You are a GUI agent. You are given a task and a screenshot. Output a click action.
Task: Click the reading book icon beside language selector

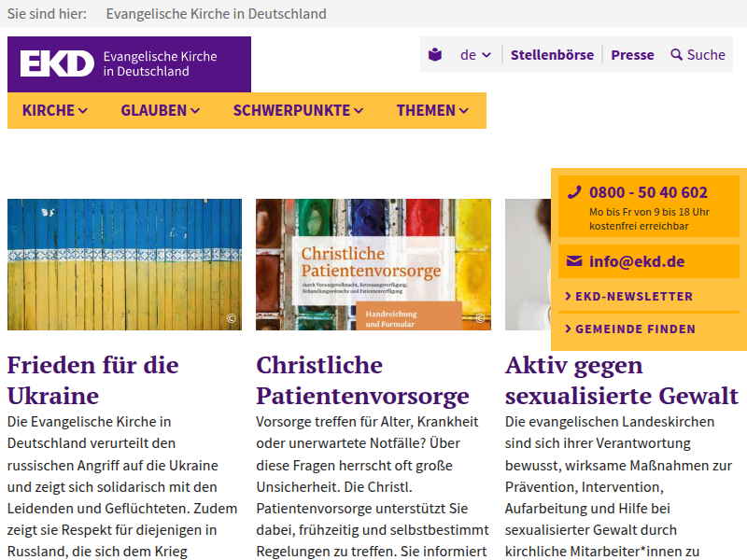435,55
